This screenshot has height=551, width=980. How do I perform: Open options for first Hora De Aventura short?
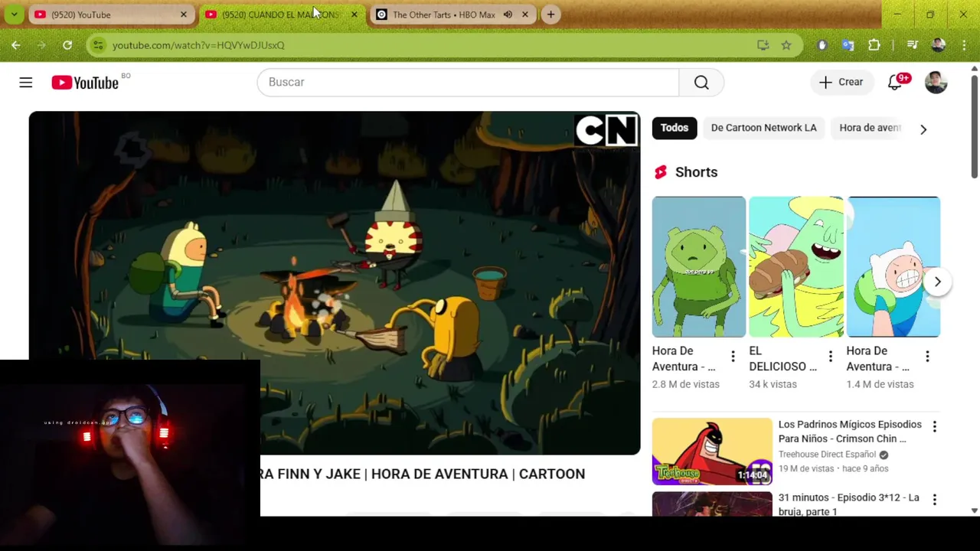coord(733,357)
